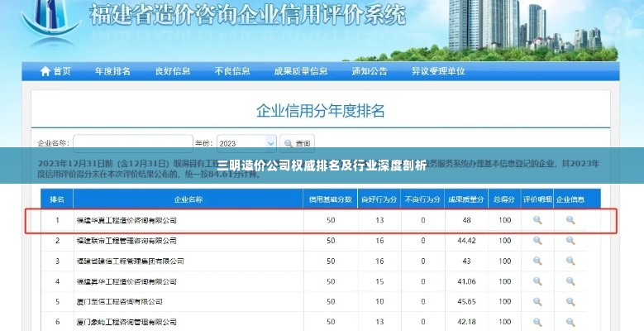This screenshot has height=331, width=644.
Task: Click the 良好行为分 column header
Action: (379, 199)
